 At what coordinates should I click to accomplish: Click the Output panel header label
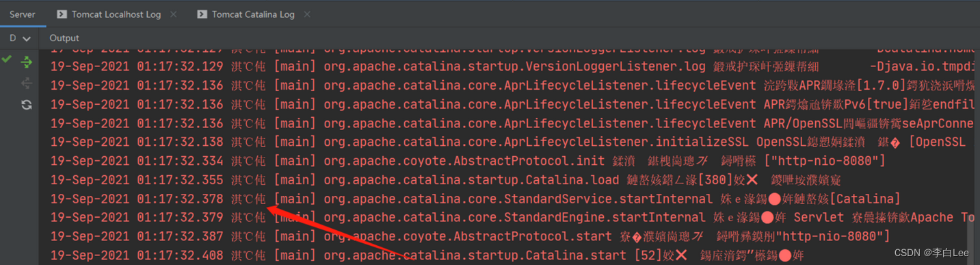[64, 38]
